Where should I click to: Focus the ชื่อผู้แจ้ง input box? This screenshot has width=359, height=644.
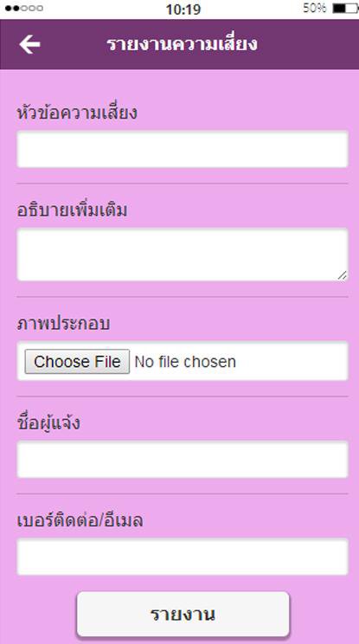[183, 459]
